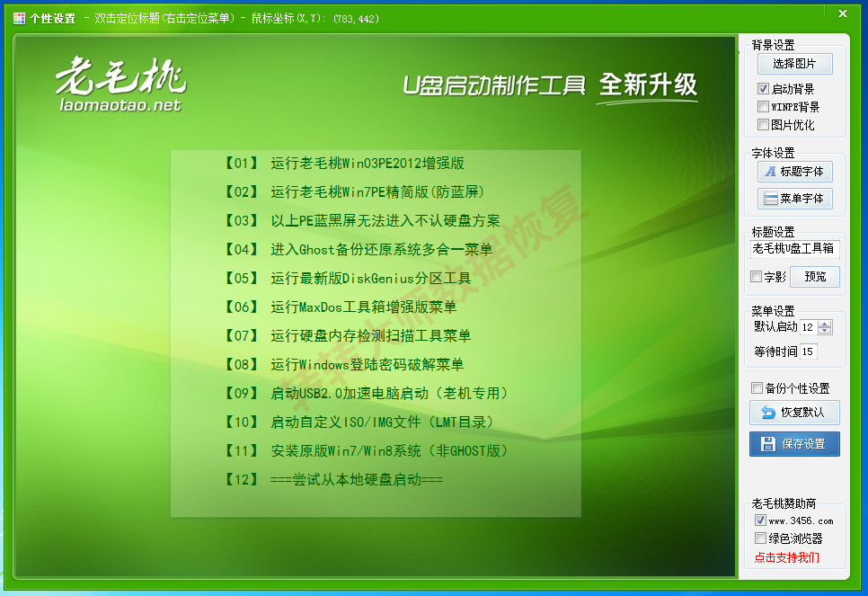This screenshot has width=868, height=596.
Task: Select menu item 09 启动USB2.0加速电脑启动
Action: 366,393
